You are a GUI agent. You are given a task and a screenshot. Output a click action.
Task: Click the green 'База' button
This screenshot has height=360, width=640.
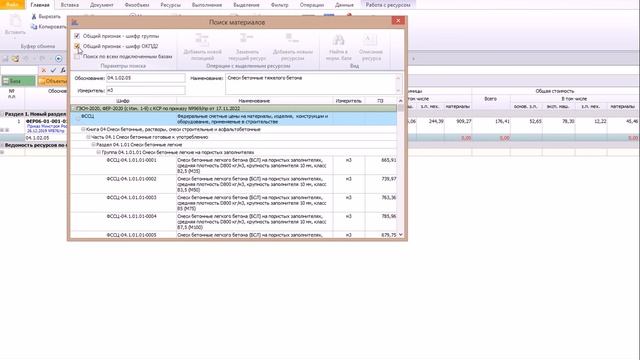[x=19, y=81]
